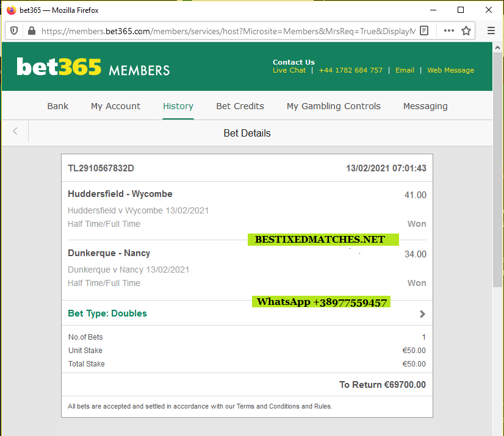Go back using left chevron arrow
Image resolution: width=504 pixels, height=436 pixels.
(15, 131)
